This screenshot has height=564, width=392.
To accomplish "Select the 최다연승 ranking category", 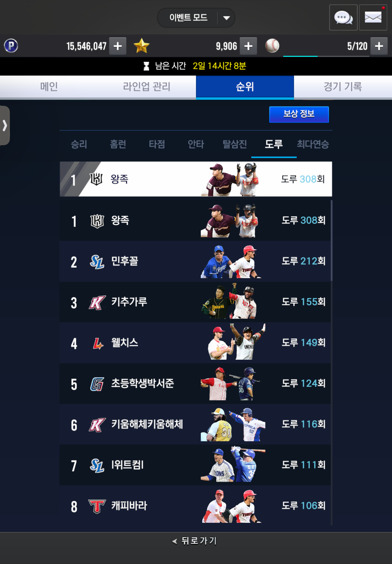I will [x=313, y=144].
